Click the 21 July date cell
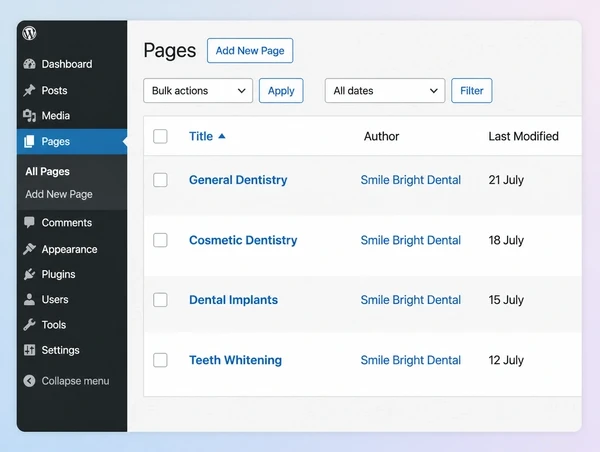The width and height of the screenshot is (600, 452). point(506,180)
